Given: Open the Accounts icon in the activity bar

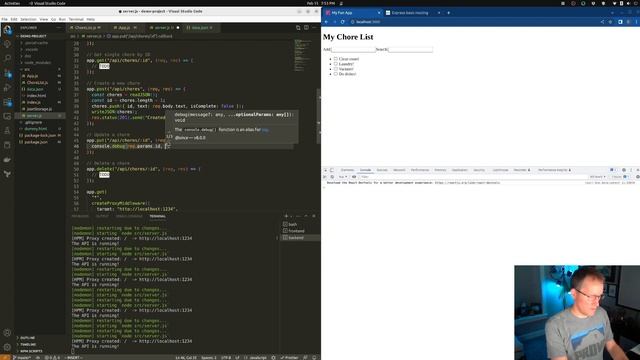Looking at the screenshot, I should (x=7, y=333).
